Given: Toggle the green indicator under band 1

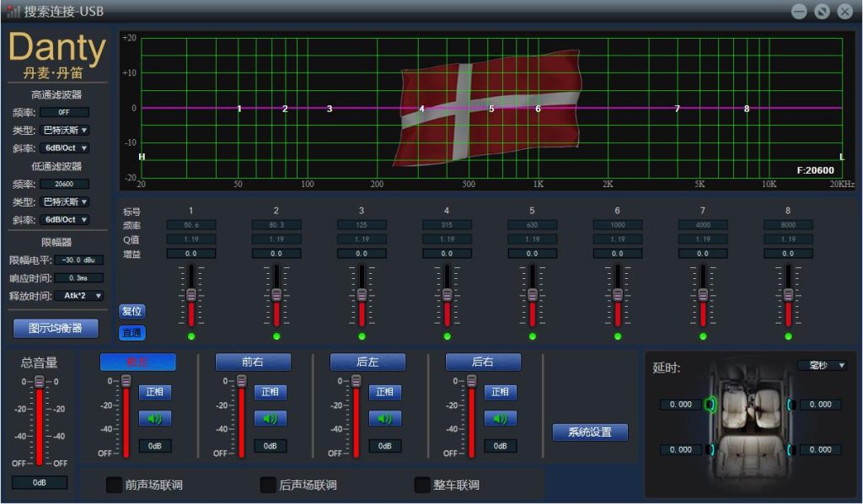Looking at the screenshot, I should pyautogui.click(x=191, y=336).
